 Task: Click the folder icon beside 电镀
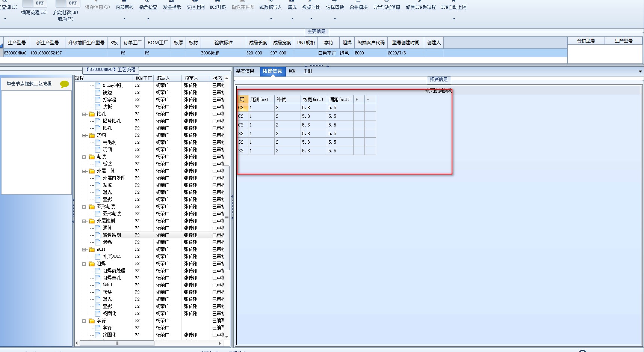coord(92,156)
